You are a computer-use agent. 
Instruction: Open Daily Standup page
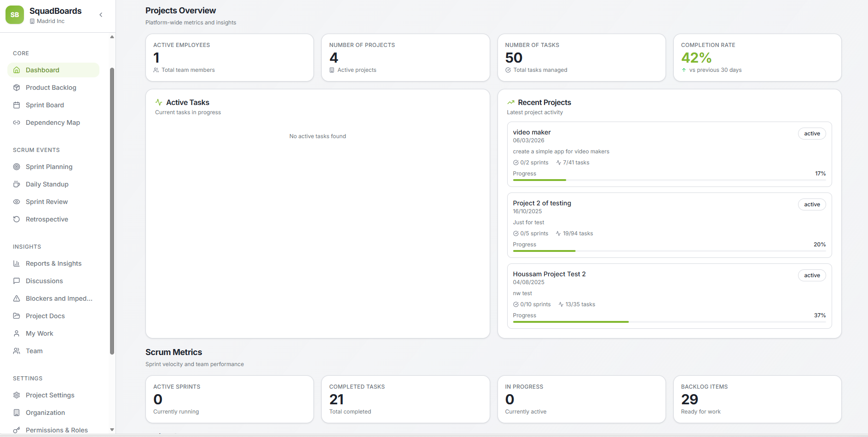click(x=53, y=184)
